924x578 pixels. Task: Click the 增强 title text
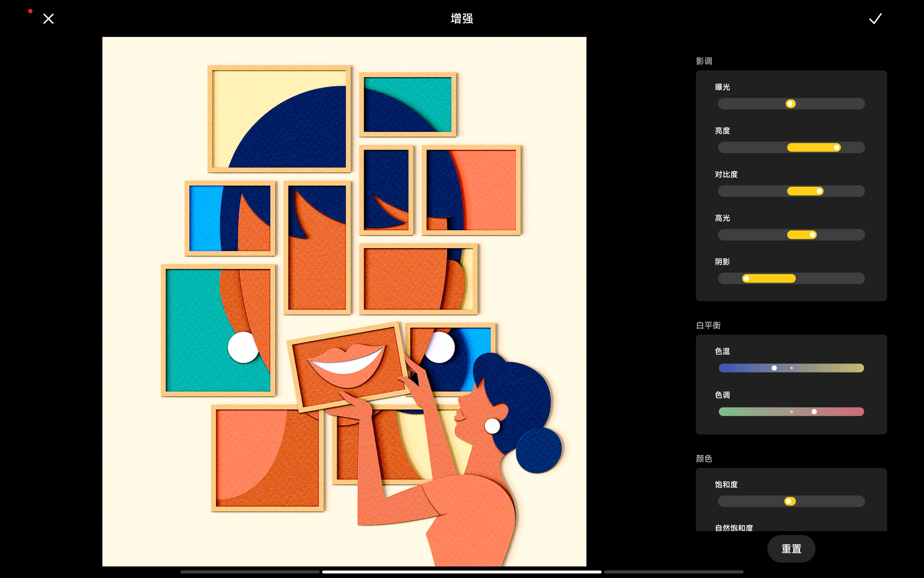coord(462,18)
